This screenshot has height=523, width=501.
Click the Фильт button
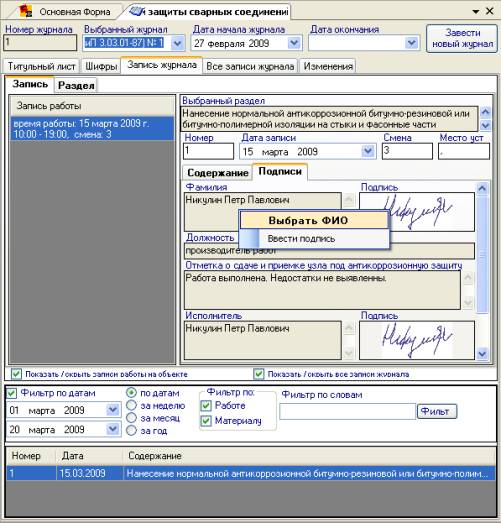(x=436, y=411)
